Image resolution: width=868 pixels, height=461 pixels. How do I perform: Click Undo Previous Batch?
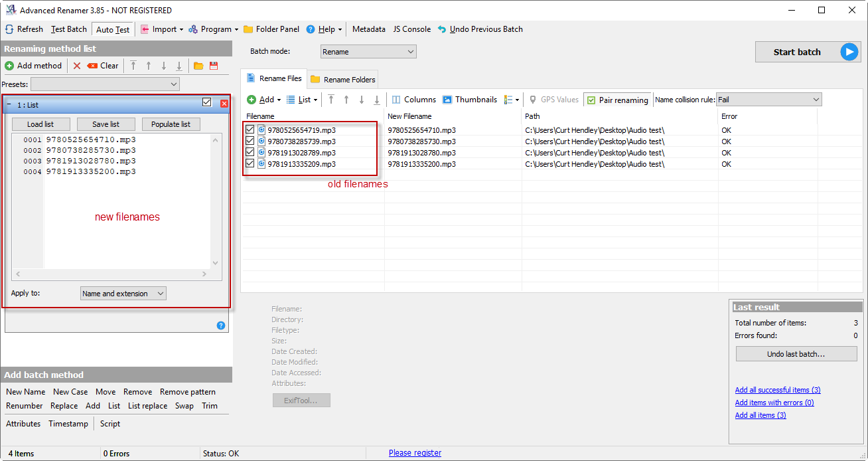pyautogui.click(x=480, y=29)
